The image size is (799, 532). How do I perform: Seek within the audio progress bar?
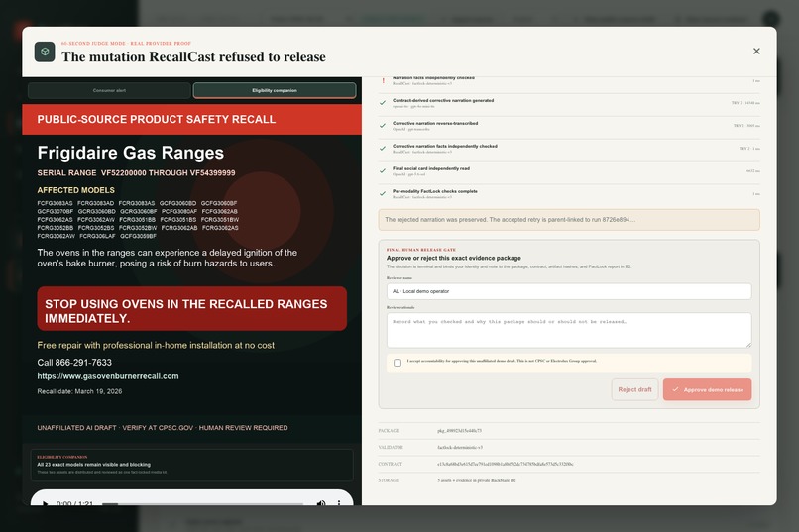point(203,504)
